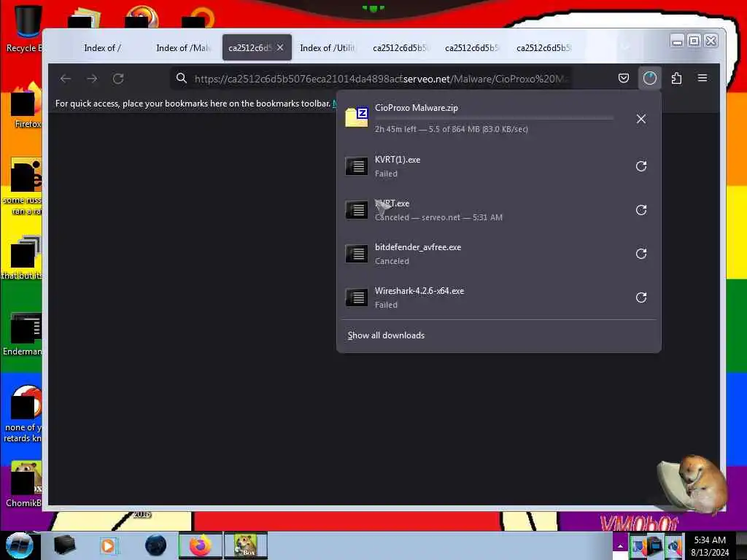
Task: Open the dark globe taskbar icon
Action: coord(155,545)
